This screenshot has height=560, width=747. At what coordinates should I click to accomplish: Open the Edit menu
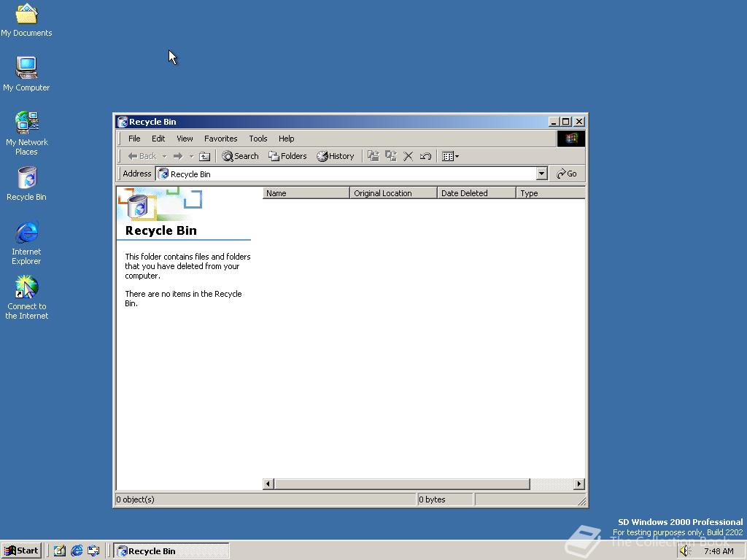click(x=158, y=139)
